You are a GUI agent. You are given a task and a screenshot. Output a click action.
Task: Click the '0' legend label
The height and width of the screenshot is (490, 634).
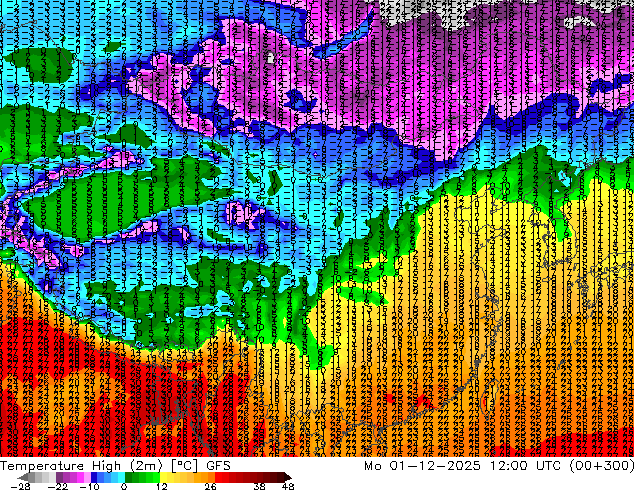click(x=124, y=486)
